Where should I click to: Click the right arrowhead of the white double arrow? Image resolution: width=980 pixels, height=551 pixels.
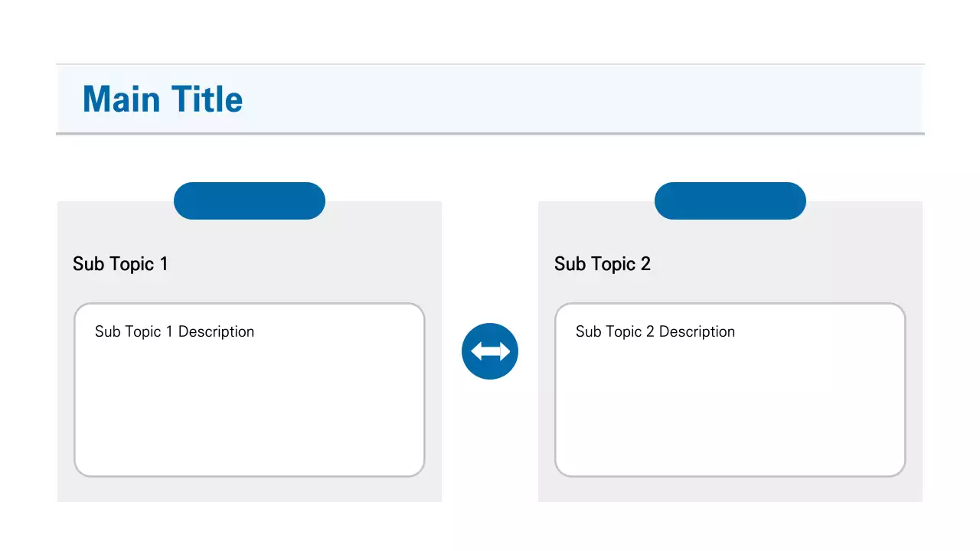point(505,351)
